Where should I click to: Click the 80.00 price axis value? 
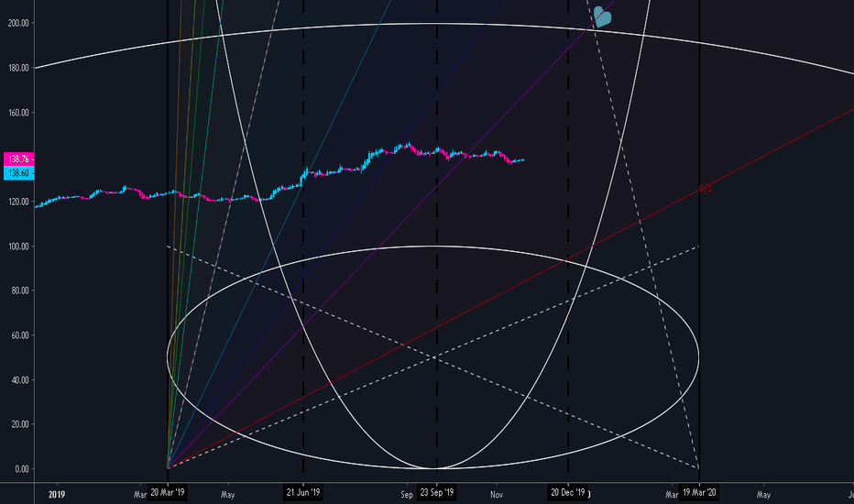[20, 290]
